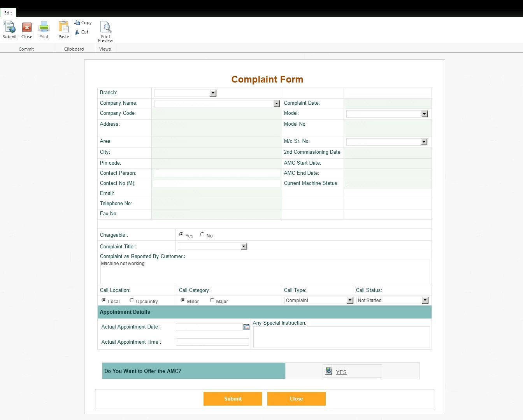
Task: Click the Address field
Action: [x=217, y=128]
